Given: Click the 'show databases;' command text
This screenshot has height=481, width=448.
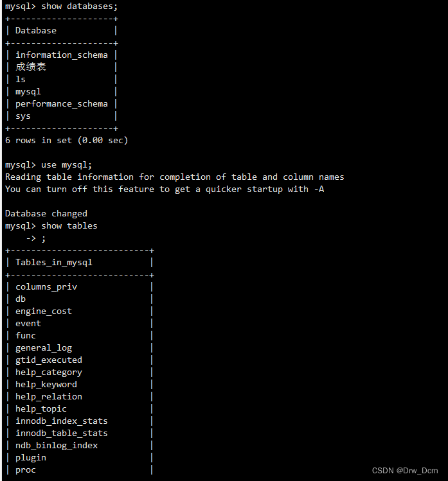Looking at the screenshot, I should (79, 6).
